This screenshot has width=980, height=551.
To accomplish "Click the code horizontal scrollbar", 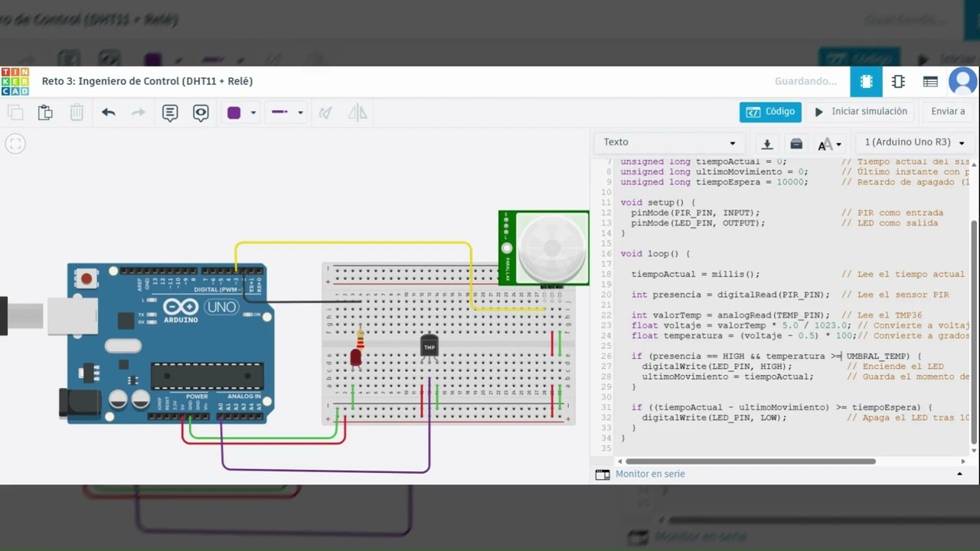I will click(x=750, y=461).
